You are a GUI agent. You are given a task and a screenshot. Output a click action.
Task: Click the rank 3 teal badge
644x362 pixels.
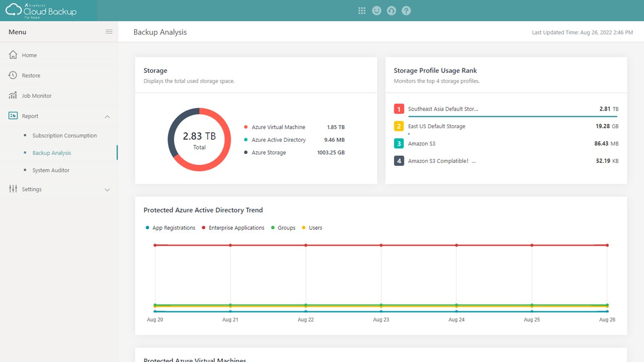tap(399, 144)
